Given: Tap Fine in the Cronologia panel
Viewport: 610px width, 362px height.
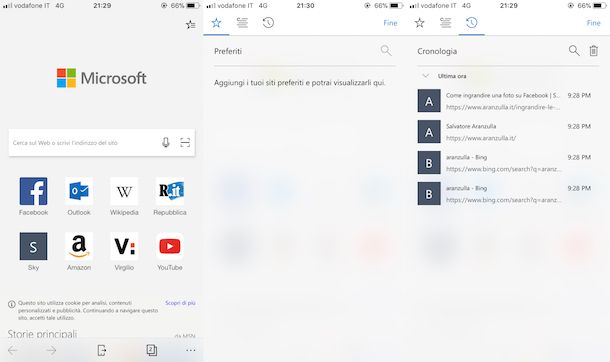Looking at the screenshot, I should coord(594,23).
